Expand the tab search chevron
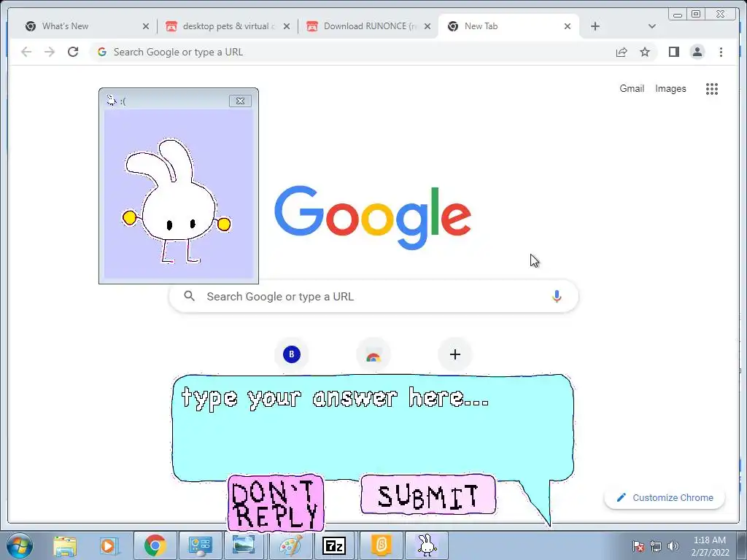This screenshot has height=560, width=747. pyautogui.click(x=652, y=26)
